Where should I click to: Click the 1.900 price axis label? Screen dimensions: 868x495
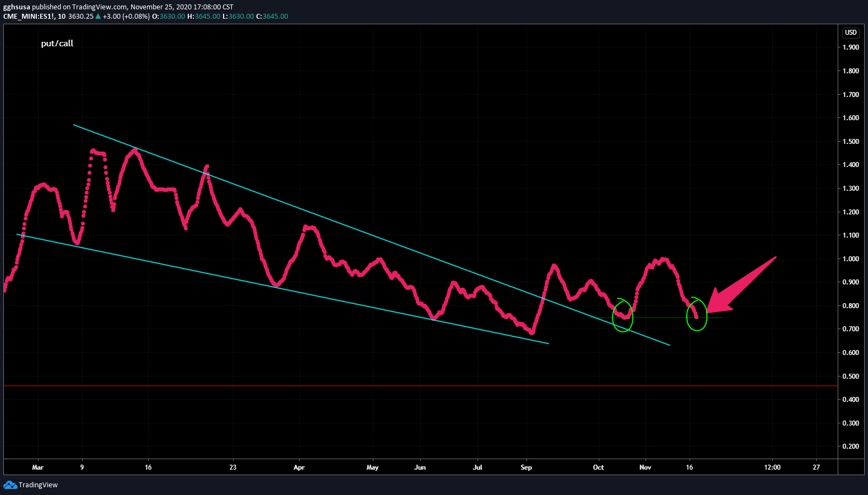click(x=851, y=47)
